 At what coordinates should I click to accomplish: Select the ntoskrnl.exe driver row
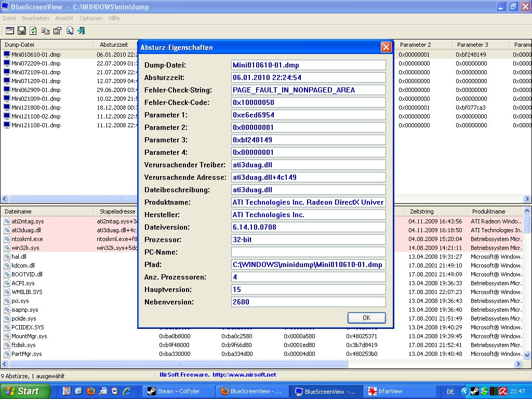[70, 239]
